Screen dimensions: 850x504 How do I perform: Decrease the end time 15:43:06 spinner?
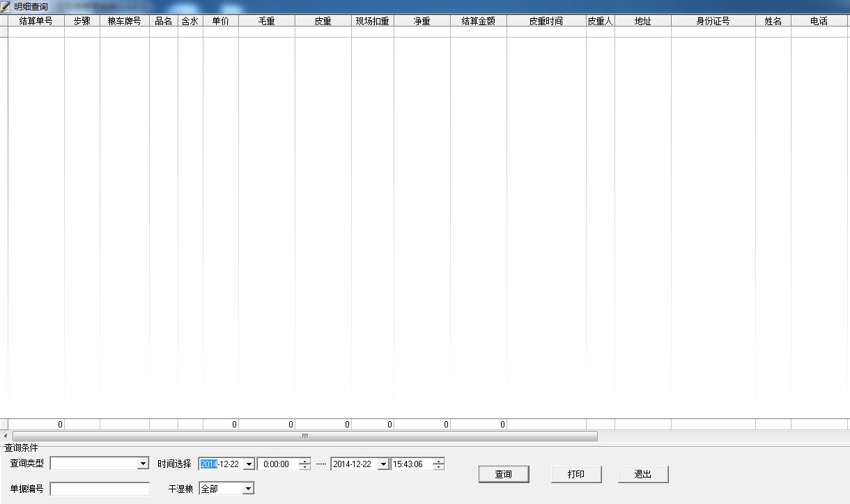click(x=438, y=467)
